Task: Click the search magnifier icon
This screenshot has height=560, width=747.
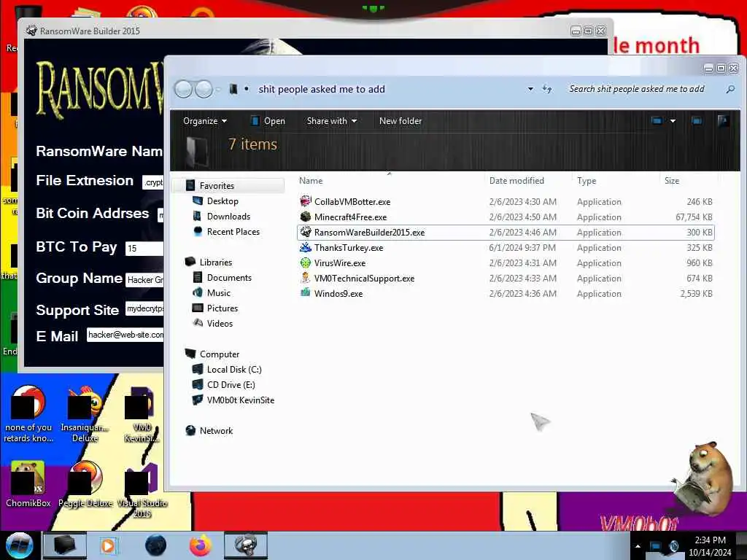Action: click(x=729, y=89)
